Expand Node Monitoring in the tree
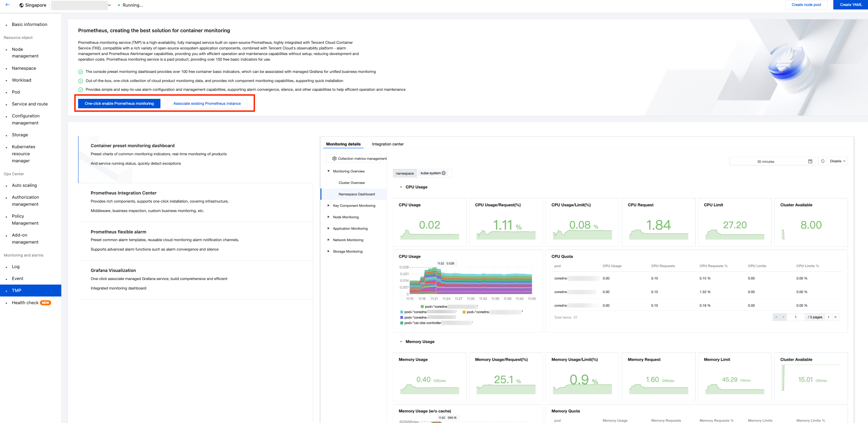The image size is (868, 423). (x=328, y=217)
